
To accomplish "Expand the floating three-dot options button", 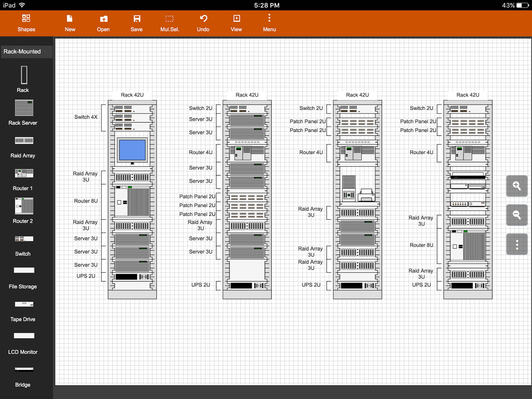I will coord(517,244).
